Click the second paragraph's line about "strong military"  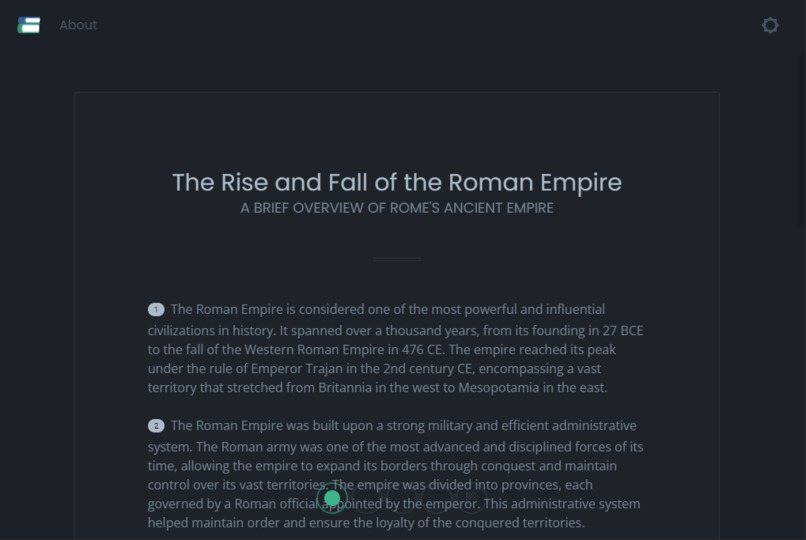pos(404,426)
